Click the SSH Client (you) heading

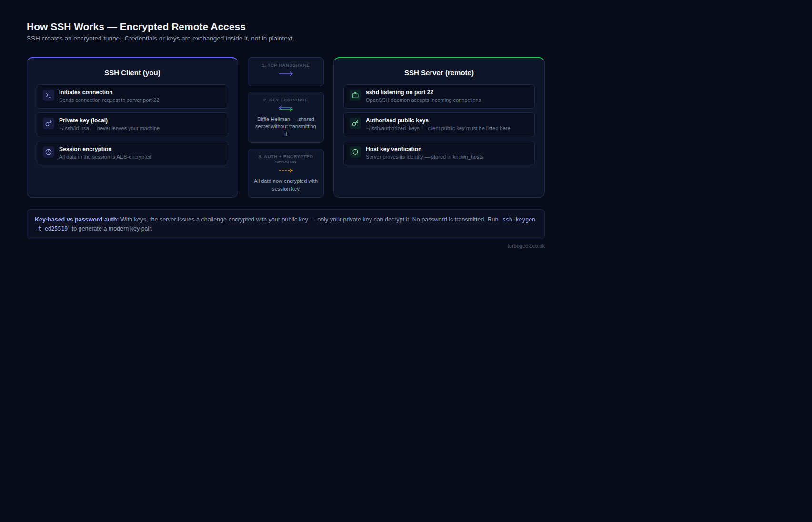pos(132,73)
